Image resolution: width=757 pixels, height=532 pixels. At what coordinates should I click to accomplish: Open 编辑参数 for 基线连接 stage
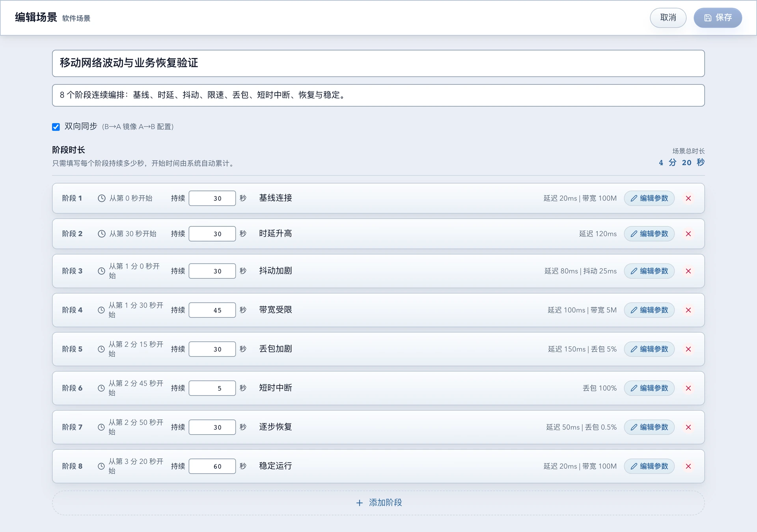(x=649, y=198)
